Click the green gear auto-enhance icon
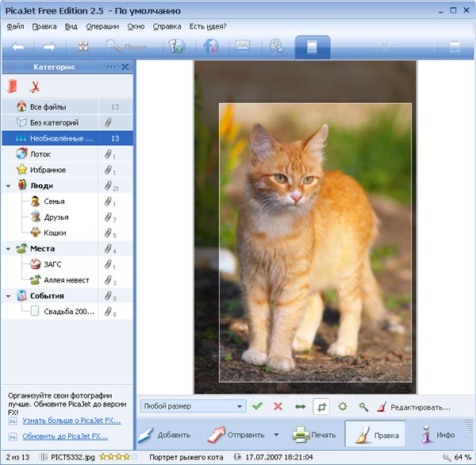 pos(343,406)
